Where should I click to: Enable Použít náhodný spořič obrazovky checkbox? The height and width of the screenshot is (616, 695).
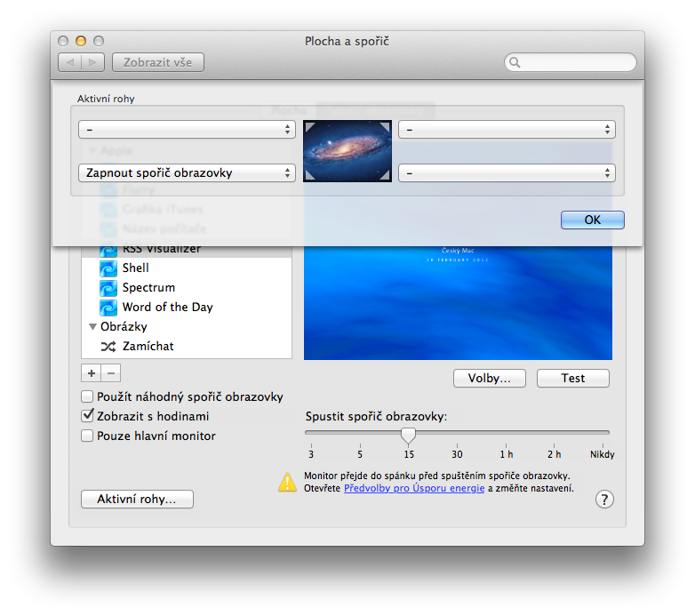click(87, 396)
